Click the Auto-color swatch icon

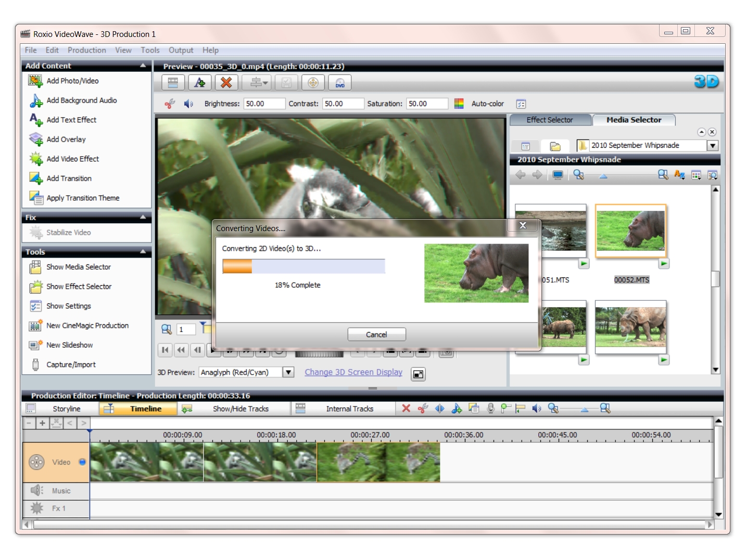pyautogui.click(x=459, y=104)
